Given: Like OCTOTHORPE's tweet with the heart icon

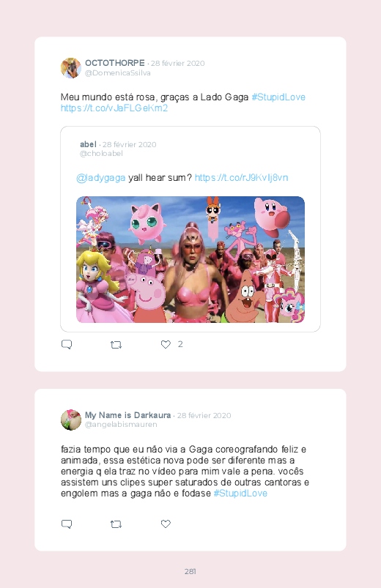Looking at the screenshot, I should 166,344.
